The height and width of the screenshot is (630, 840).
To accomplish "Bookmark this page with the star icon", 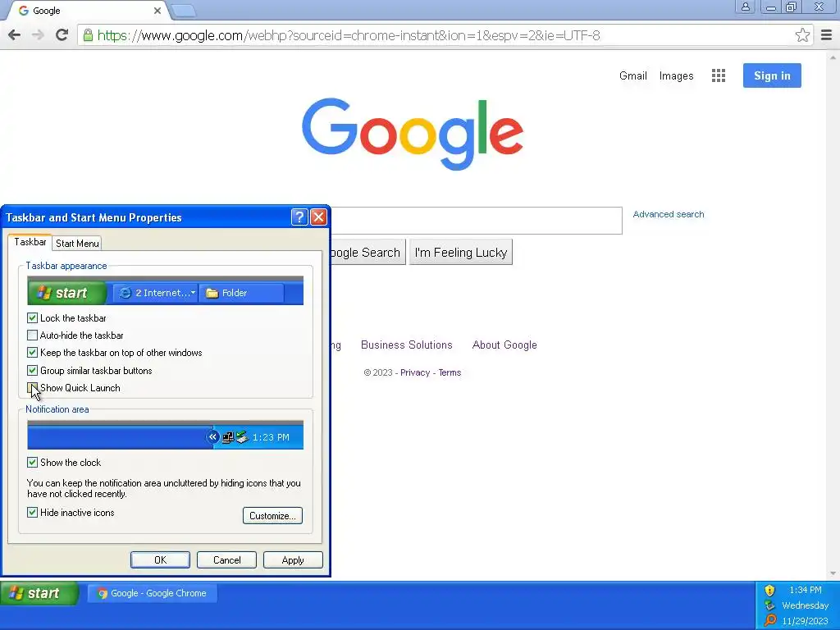I will (802, 35).
